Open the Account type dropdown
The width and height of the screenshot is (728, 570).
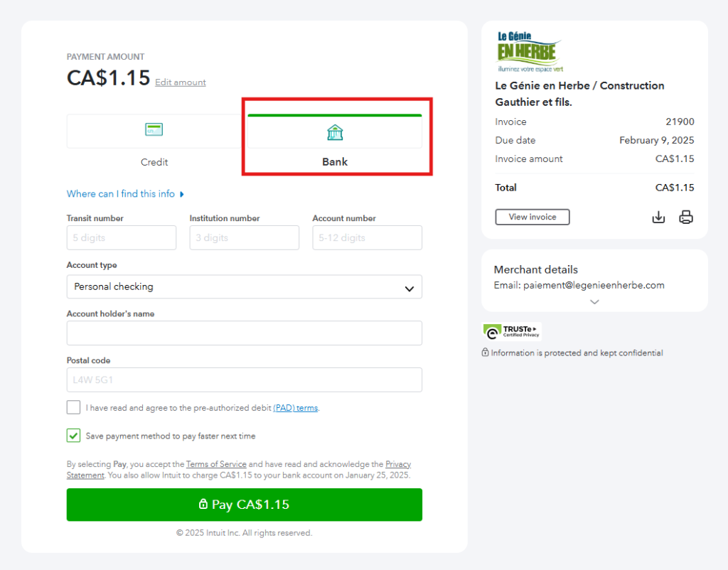pyautogui.click(x=245, y=287)
